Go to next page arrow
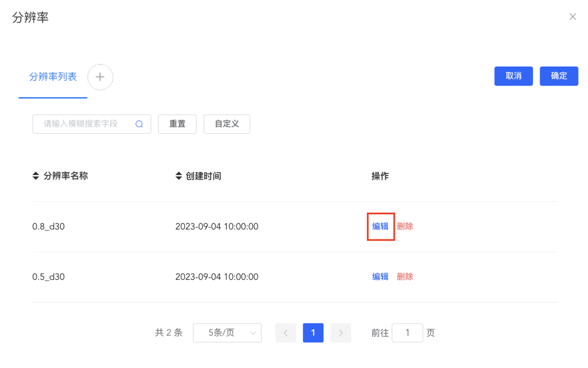 [x=340, y=333]
